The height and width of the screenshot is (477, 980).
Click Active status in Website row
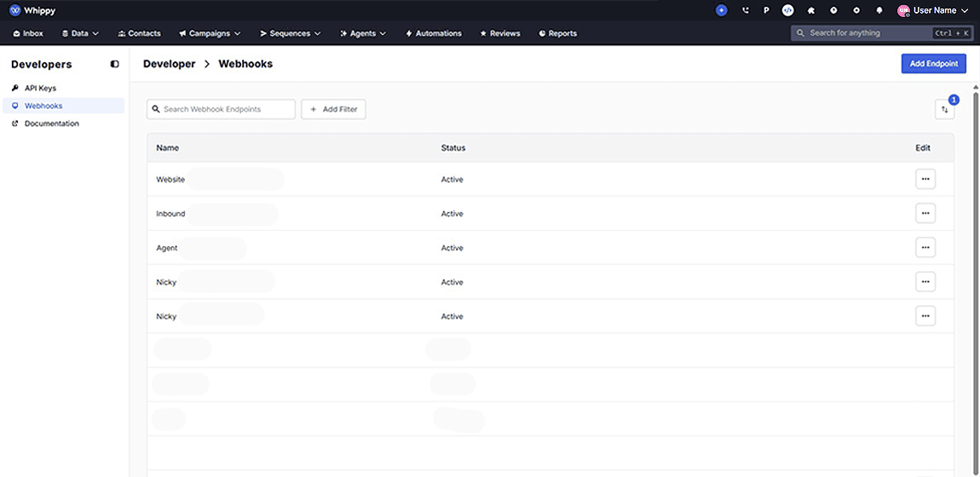[452, 180]
